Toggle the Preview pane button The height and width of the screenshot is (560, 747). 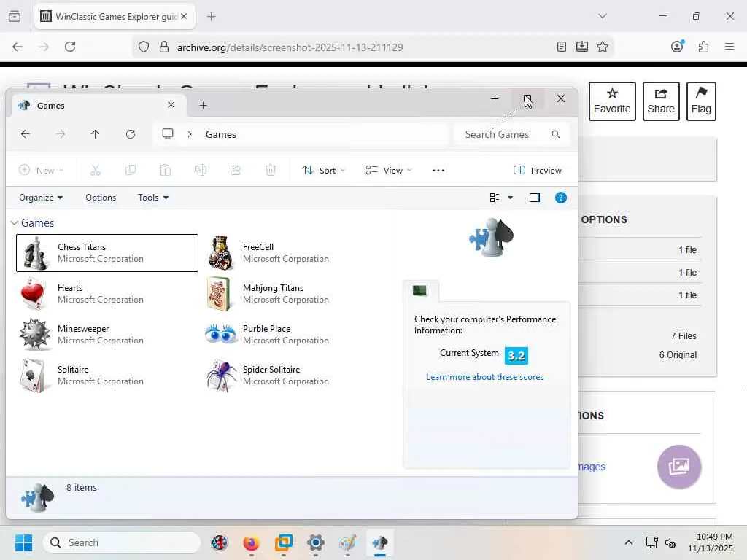538,170
